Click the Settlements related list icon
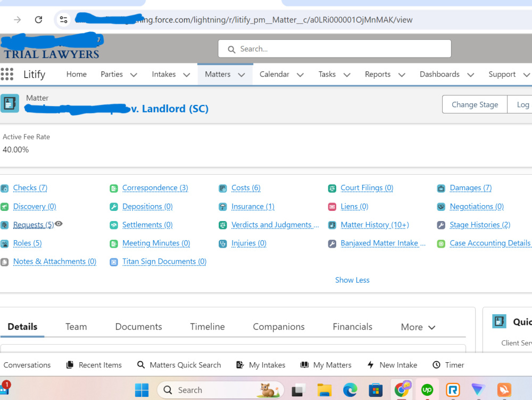The image size is (532, 400). click(114, 225)
